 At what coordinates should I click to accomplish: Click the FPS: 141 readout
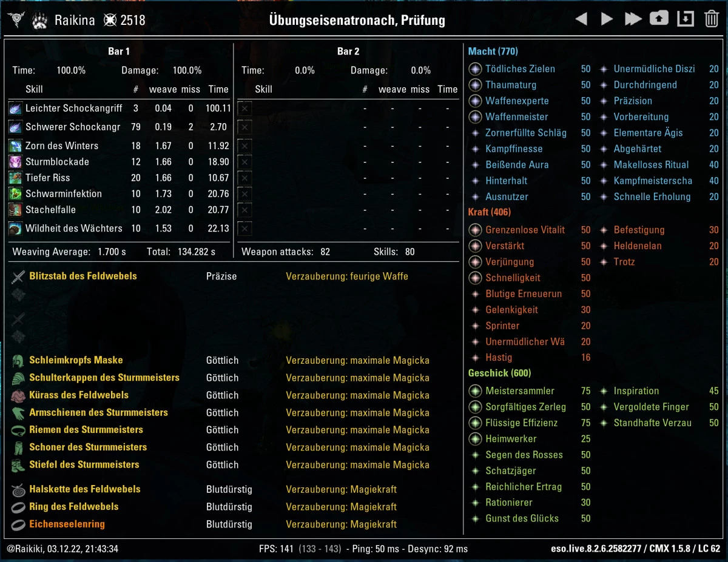click(x=276, y=549)
